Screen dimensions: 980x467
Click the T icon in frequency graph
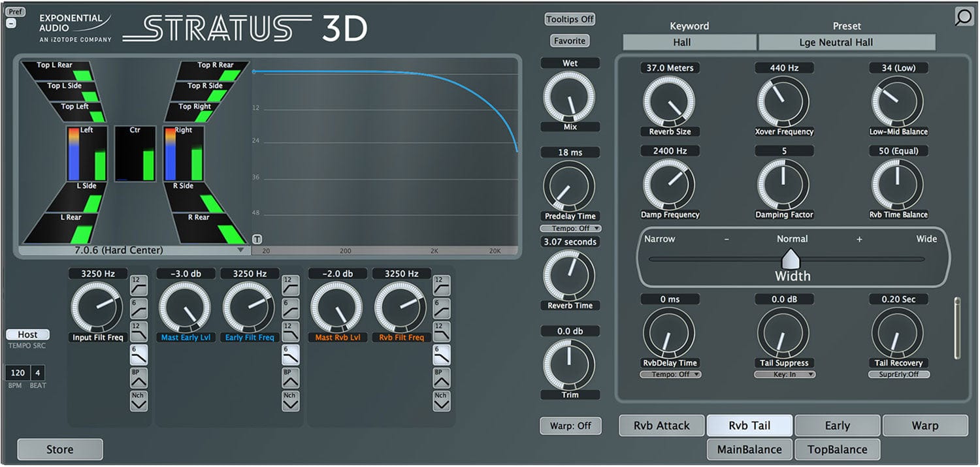pos(257,240)
